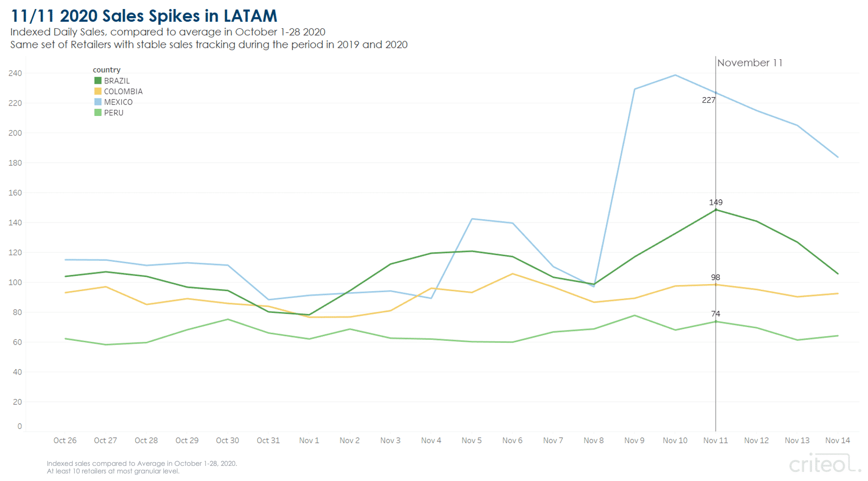Click the BRAZIL legend color swatch
Screen dimensions: 868x481
(x=97, y=80)
